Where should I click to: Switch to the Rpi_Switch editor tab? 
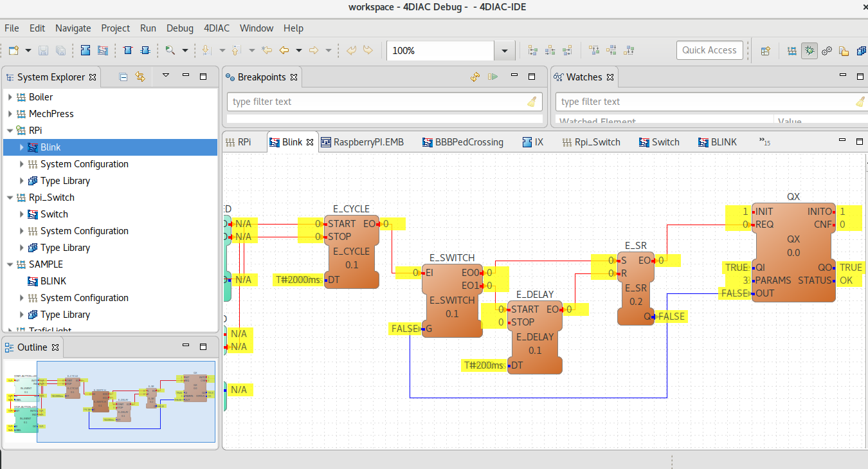coord(591,142)
